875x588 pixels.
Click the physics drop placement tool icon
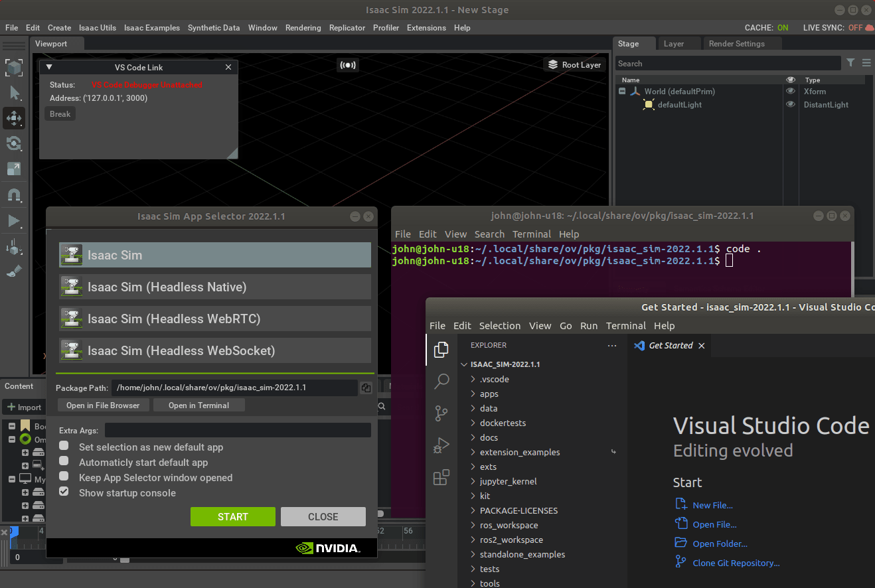point(14,248)
